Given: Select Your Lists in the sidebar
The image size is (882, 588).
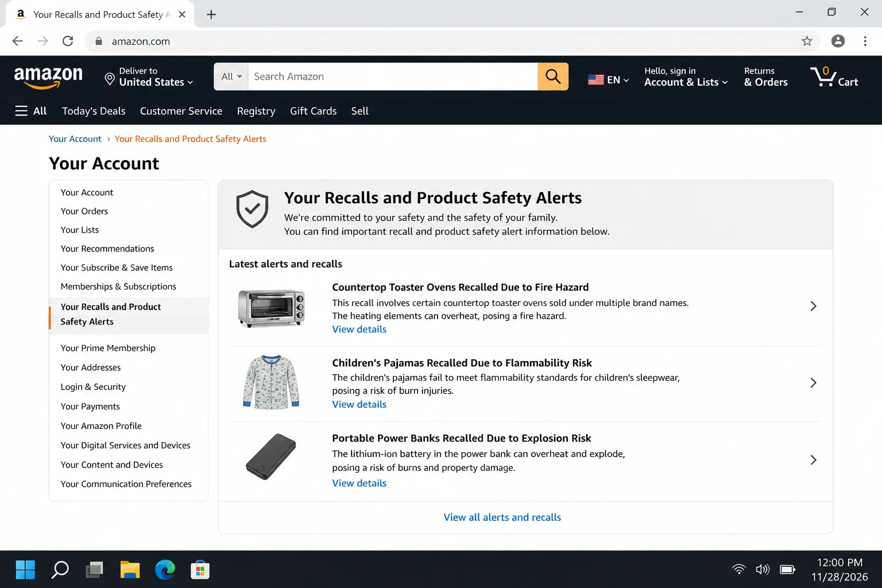Looking at the screenshot, I should pos(80,230).
